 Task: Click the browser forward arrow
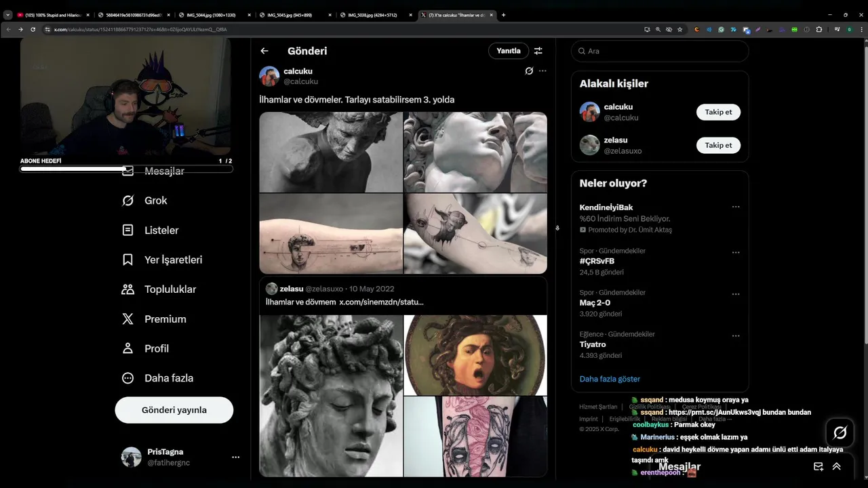20,29
